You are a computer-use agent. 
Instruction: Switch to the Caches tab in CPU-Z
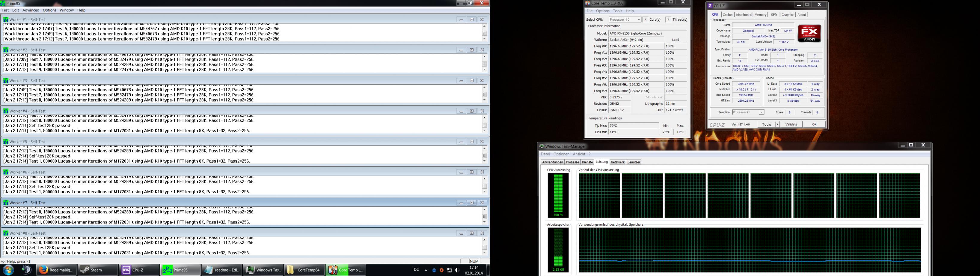(728, 15)
